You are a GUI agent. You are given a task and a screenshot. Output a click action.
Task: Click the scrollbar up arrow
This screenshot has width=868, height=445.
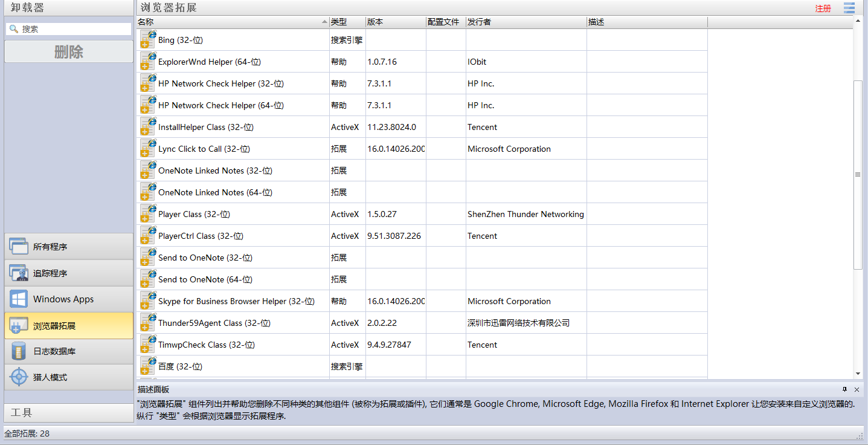tap(858, 21)
